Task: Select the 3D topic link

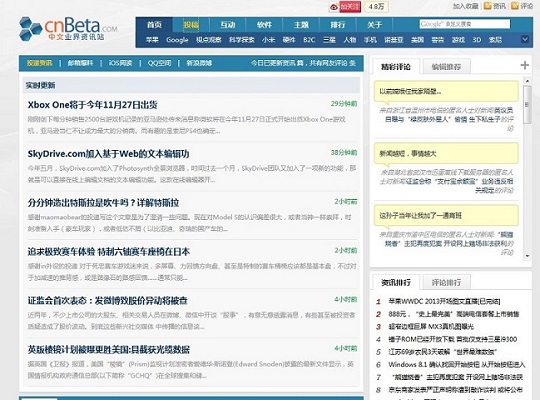Action: 477,40
